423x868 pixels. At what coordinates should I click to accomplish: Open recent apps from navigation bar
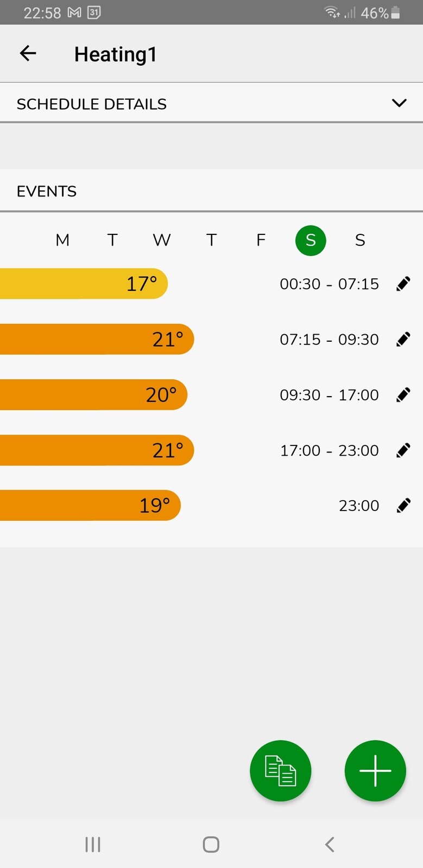click(93, 844)
